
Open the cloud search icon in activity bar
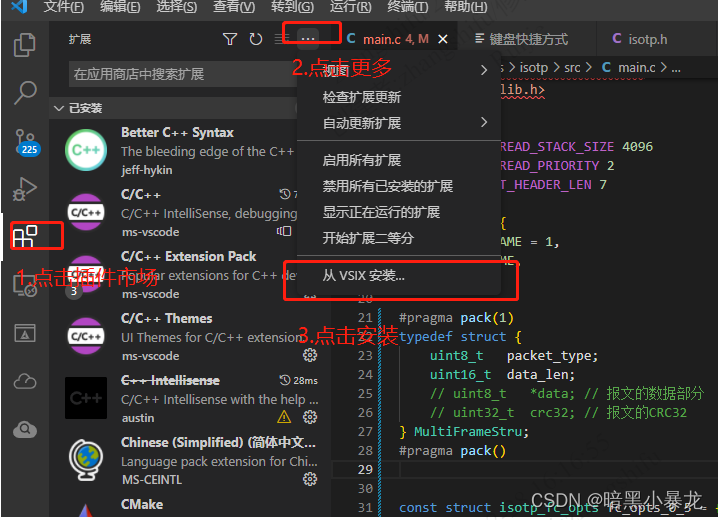tap(25, 429)
